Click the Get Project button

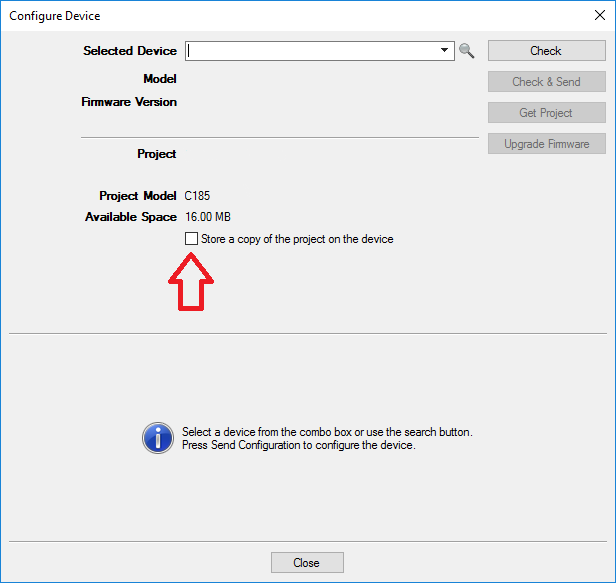click(x=546, y=113)
